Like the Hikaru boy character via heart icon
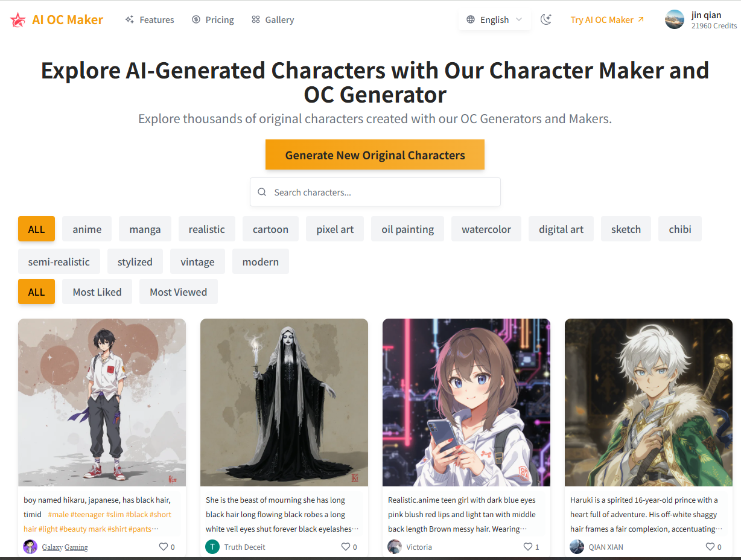 coord(163,547)
